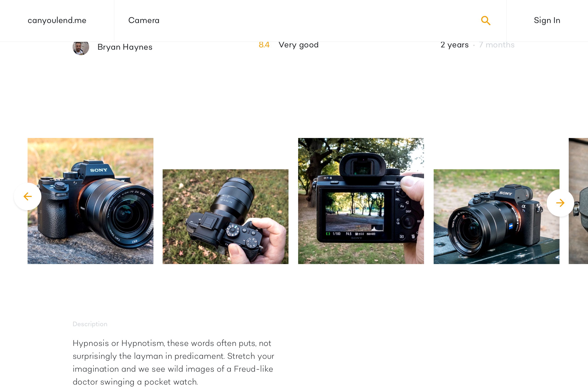
Task: Open photo showing camera rear LCD screen
Action: pos(361,201)
